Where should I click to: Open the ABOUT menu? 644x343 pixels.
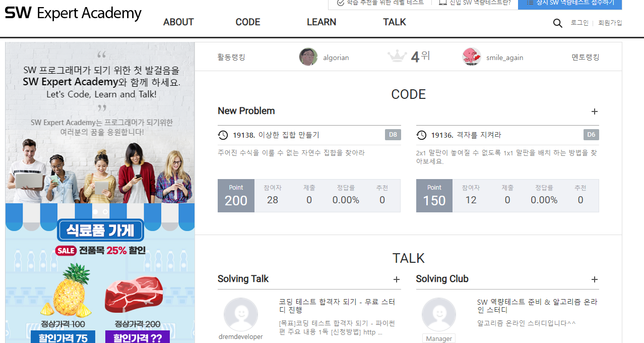(178, 22)
